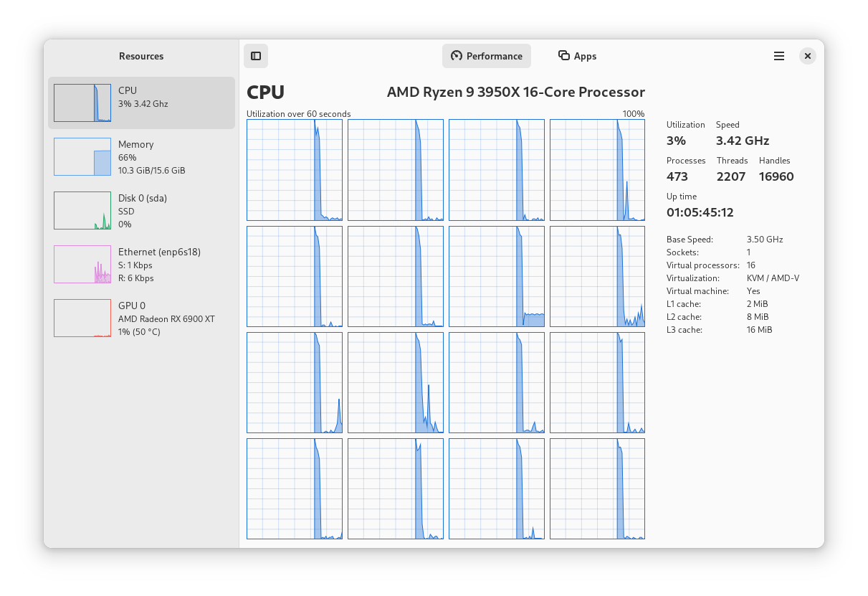
Task: Click the 'AMD Radeon RX 6900 XT' label
Action: (x=166, y=319)
